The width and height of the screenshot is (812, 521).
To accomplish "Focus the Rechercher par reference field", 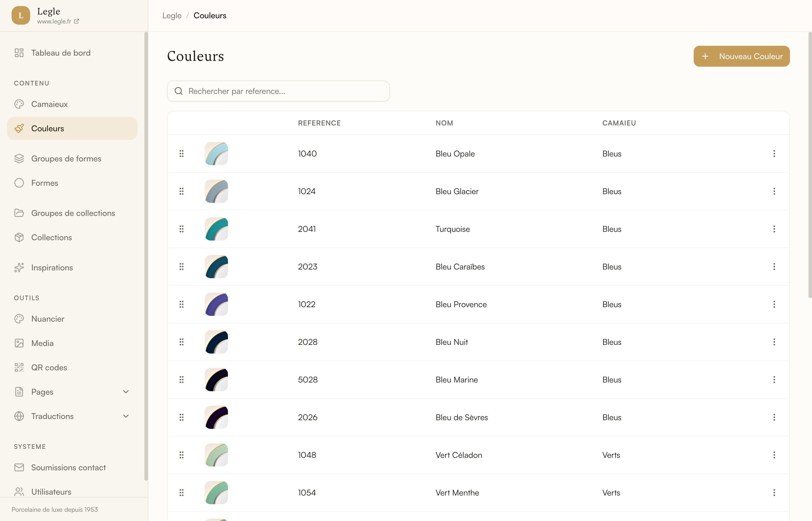I will 278,91.
